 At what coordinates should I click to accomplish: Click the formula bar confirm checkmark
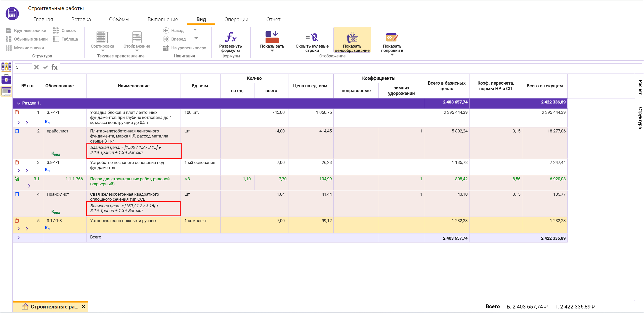[46, 67]
